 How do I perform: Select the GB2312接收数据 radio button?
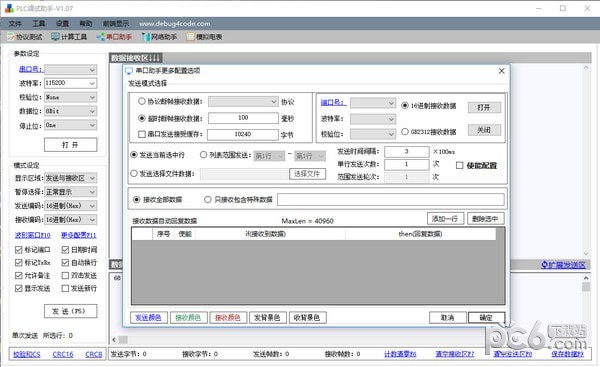[405, 132]
